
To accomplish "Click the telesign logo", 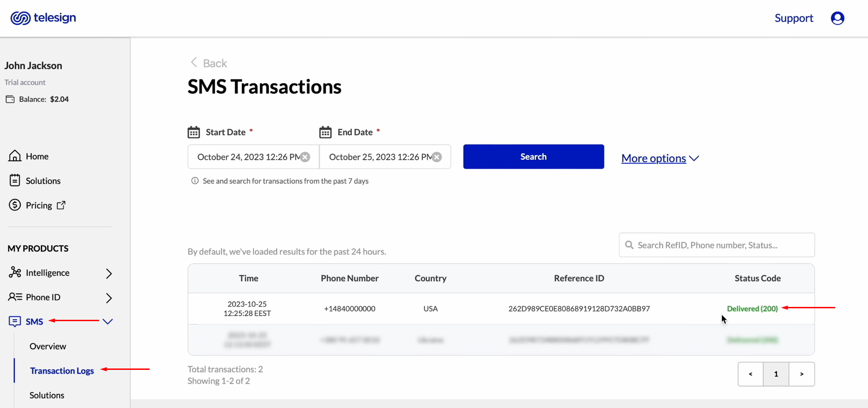I will (x=43, y=18).
